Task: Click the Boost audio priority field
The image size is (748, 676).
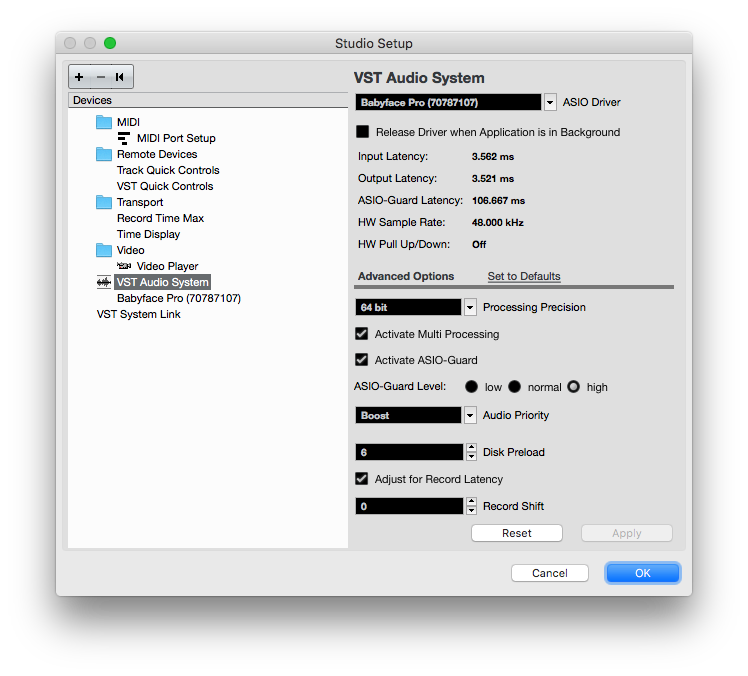Action: click(408, 415)
